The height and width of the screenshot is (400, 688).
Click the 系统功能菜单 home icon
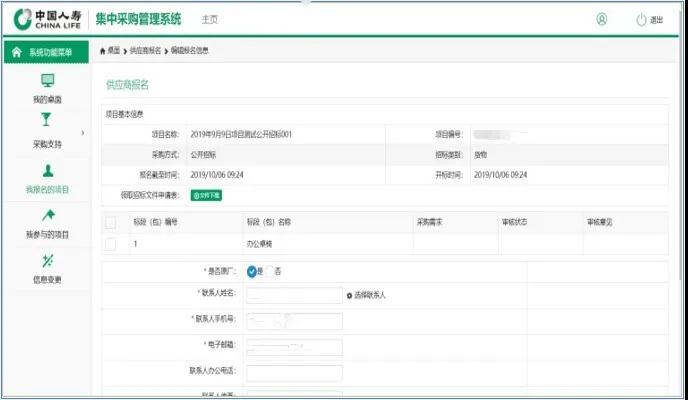point(17,52)
